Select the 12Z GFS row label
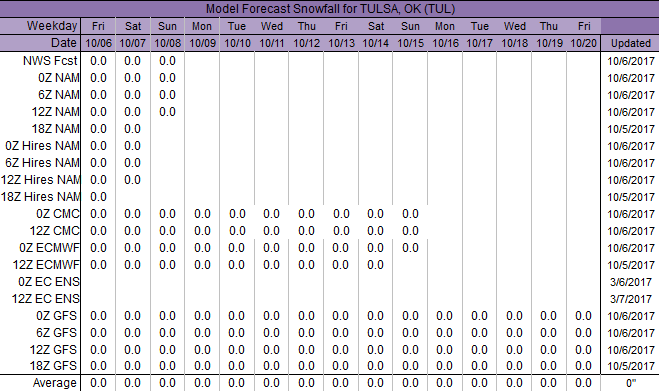The image size is (659, 391). (53, 350)
